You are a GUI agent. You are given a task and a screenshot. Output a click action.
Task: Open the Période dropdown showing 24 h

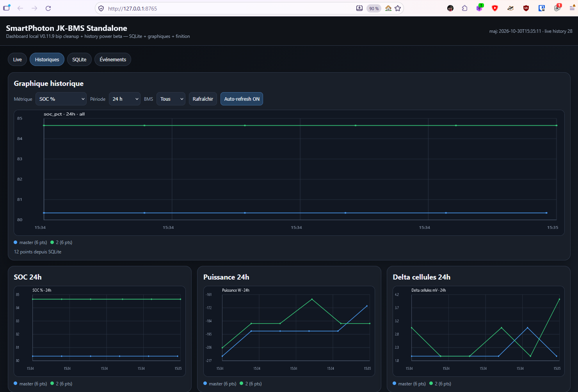pyautogui.click(x=124, y=99)
